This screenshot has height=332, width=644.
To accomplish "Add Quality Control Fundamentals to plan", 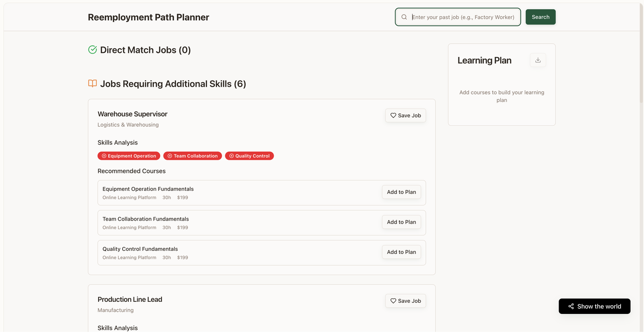I will point(401,252).
